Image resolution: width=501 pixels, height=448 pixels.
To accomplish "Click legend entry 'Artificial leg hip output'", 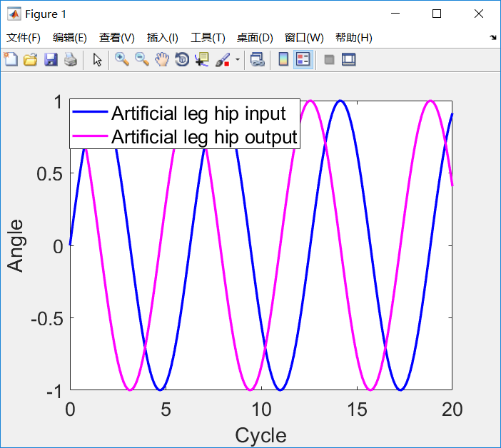I will tap(205, 137).
